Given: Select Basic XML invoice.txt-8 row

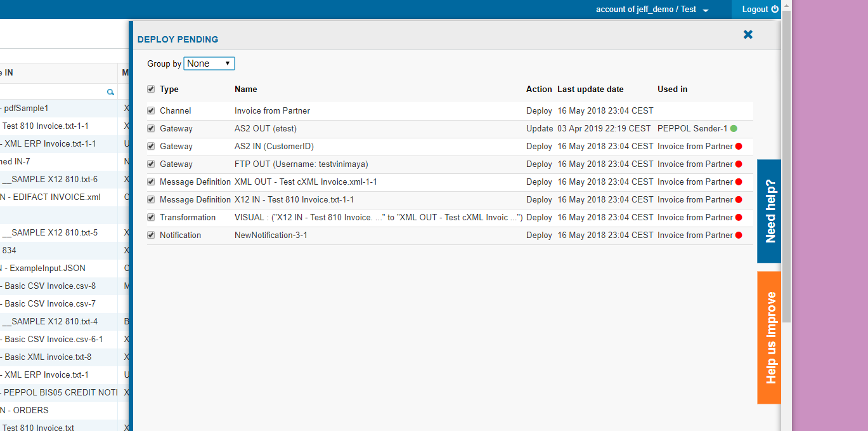Looking at the screenshot, I should tap(58, 357).
